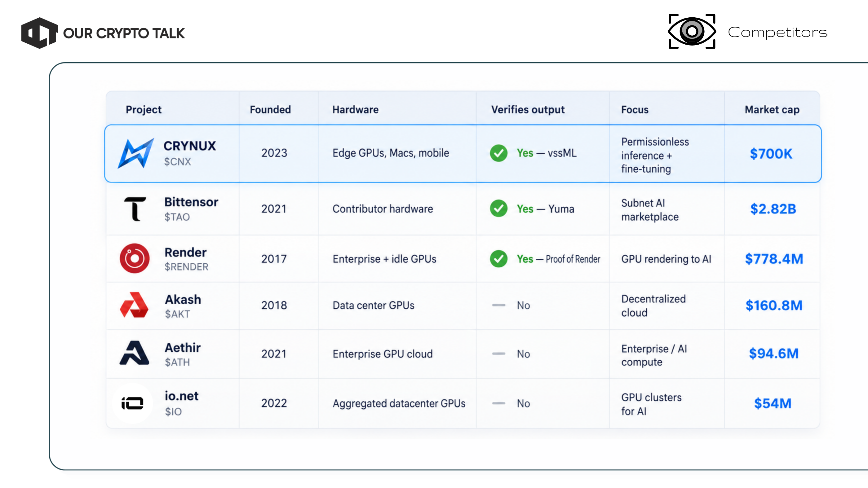Click Subnet AI marketplace text

(650, 210)
